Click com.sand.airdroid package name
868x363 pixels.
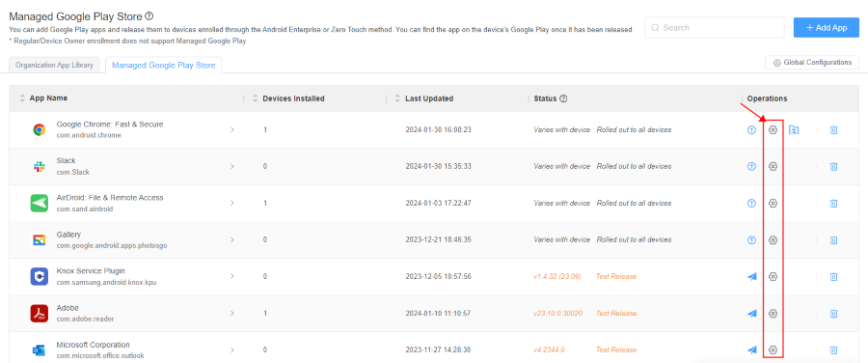[85, 209]
